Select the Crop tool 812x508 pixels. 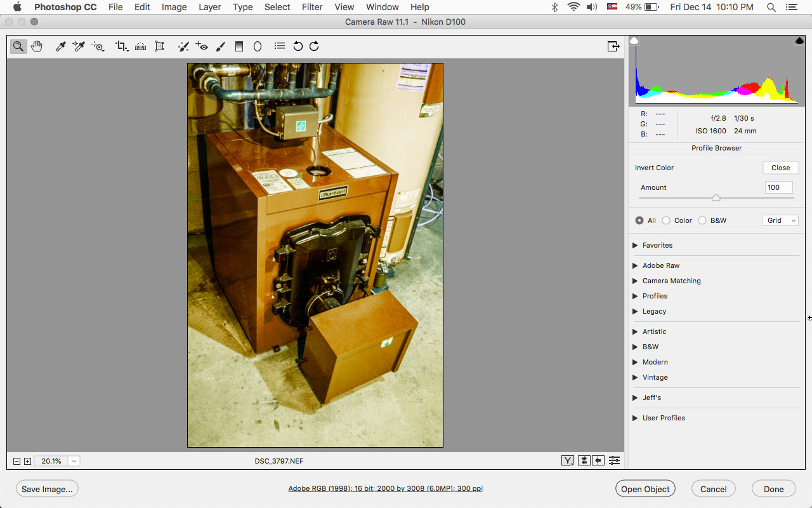122,46
